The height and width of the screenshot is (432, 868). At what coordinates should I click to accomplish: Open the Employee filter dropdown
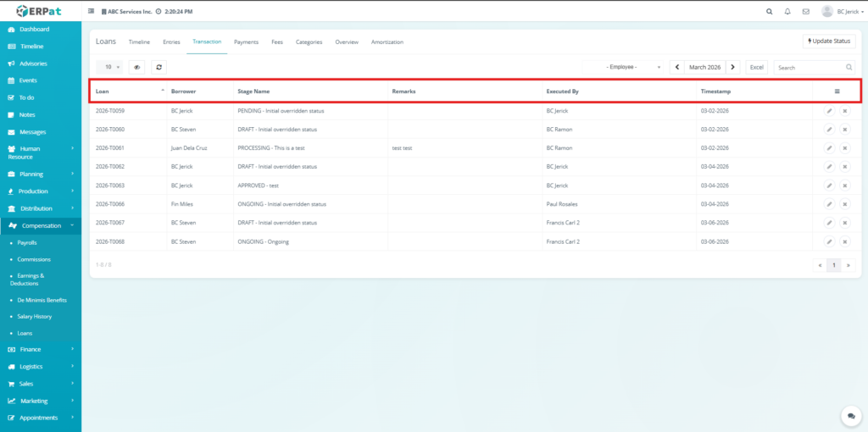(623, 67)
